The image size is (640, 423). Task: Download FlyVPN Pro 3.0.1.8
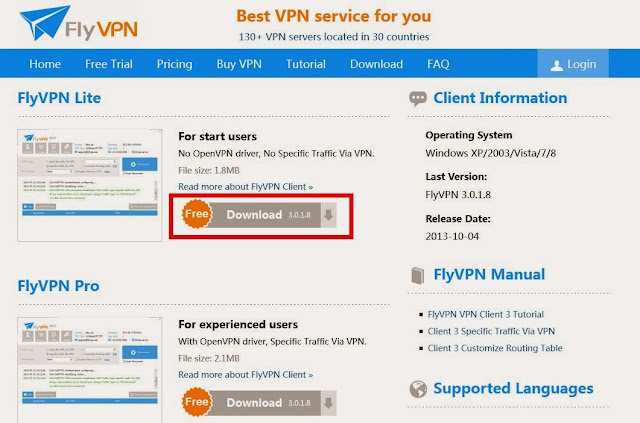[x=259, y=403]
